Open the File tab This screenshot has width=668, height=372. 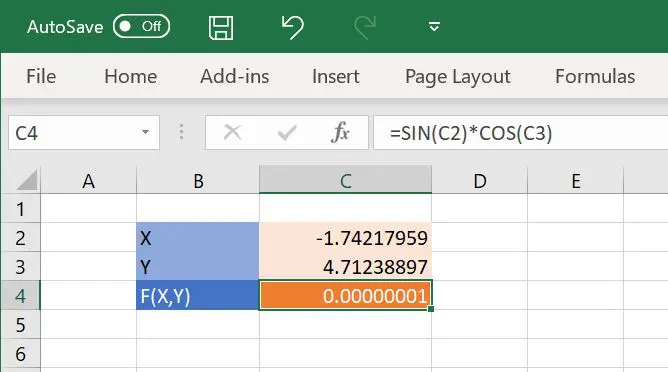[x=41, y=77]
